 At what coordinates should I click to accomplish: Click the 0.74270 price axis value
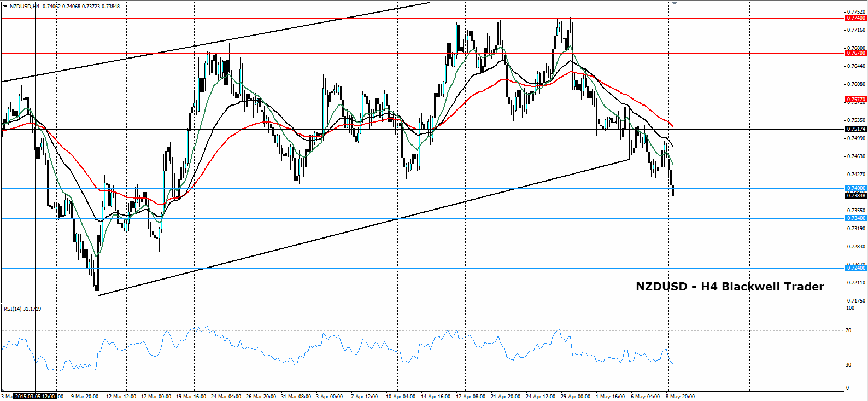tap(856, 175)
